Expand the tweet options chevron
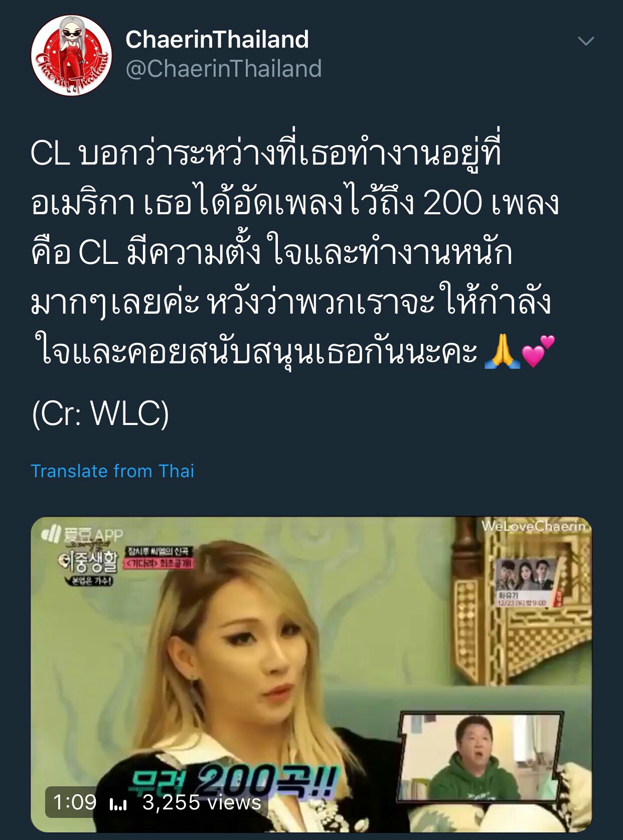Image resolution: width=623 pixels, height=840 pixels. (x=586, y=41)
